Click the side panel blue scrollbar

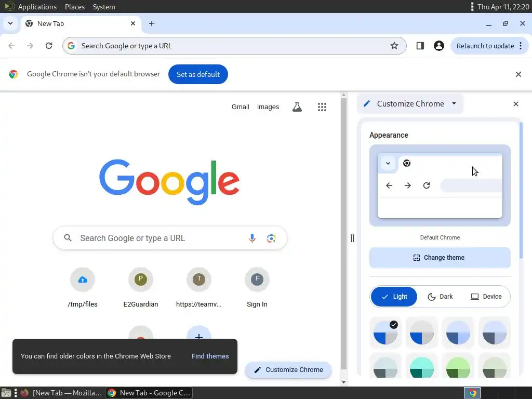coord(521,190)
